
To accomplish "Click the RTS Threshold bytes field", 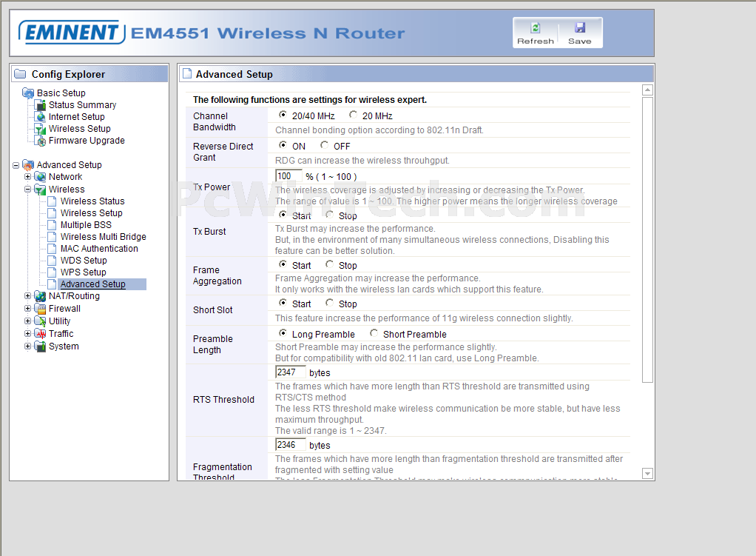I will pyautogui.click(x=290, y=372).
